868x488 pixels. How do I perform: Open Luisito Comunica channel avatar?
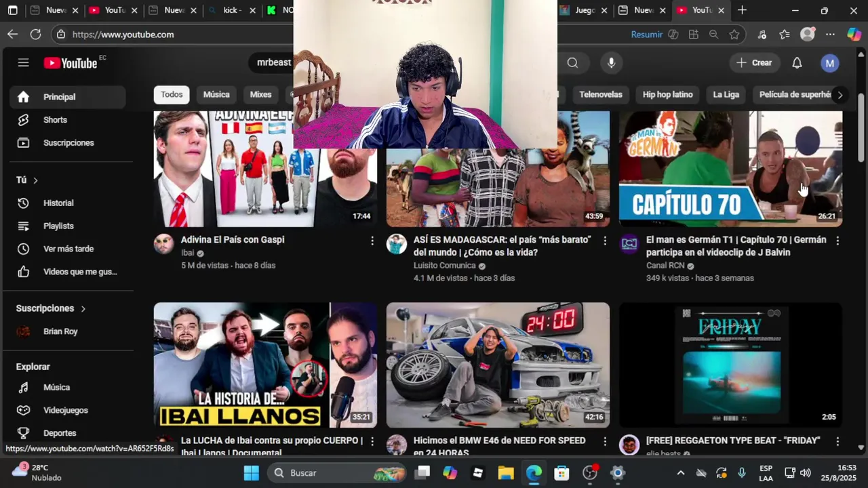[397, 244]
